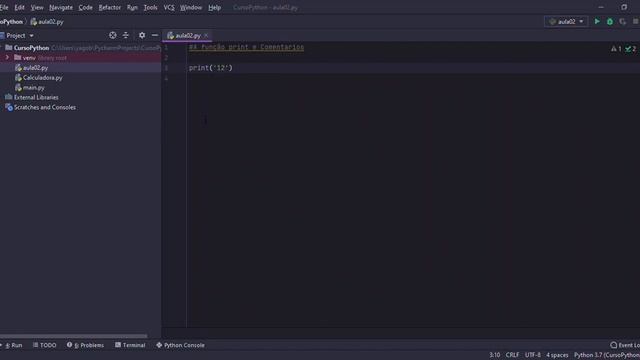Screen dimensions: 640x360
Task: Hide the Project tool window
Action: coord(155,36)
